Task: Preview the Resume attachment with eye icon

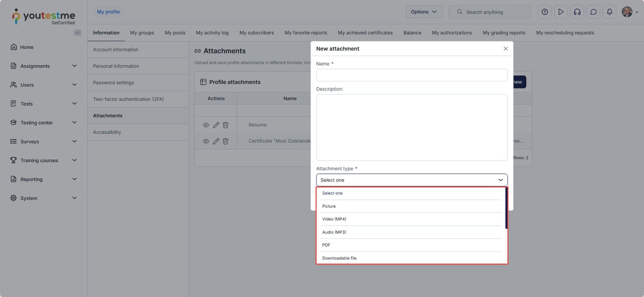Action: pyautogui.click(x=206, y=125)
